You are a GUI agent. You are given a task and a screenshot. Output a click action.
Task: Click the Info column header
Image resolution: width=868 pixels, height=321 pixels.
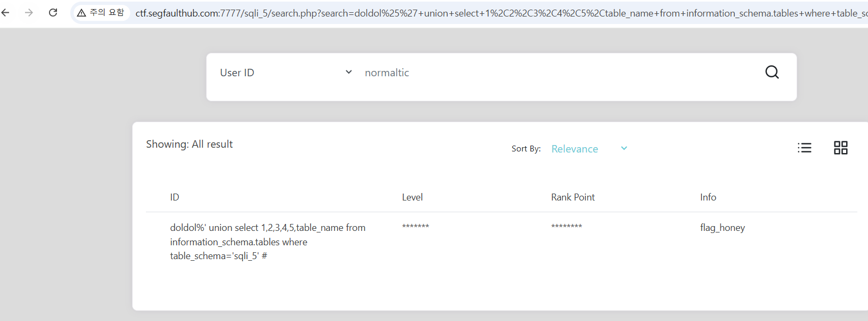708,197
